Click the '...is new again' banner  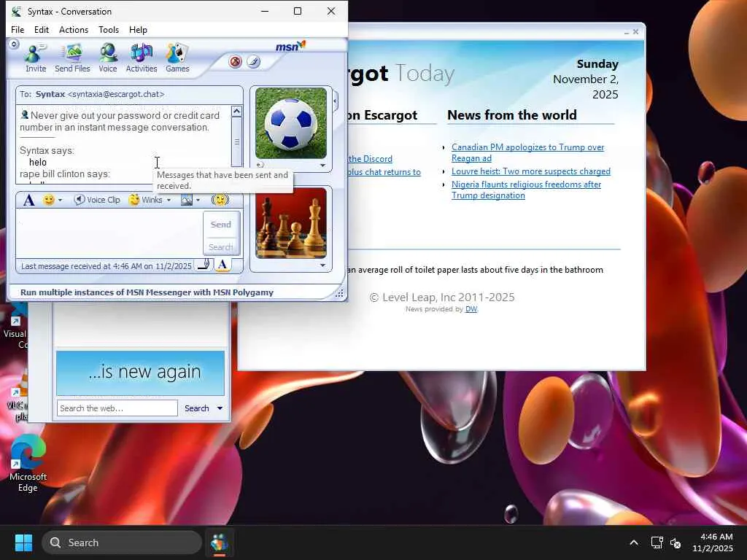pyautogui.click(x=141, y=373)
